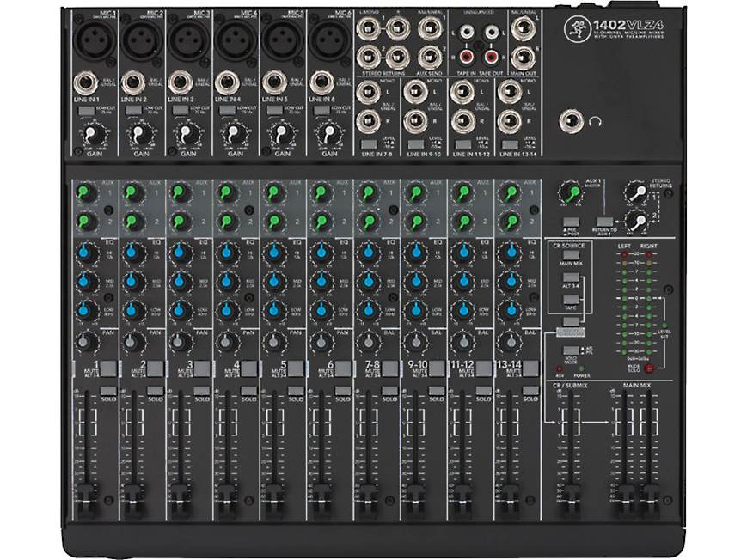Mute stereo channel 7-8
The width and height of the screenshot is (747, 560).
coord(390,368)
